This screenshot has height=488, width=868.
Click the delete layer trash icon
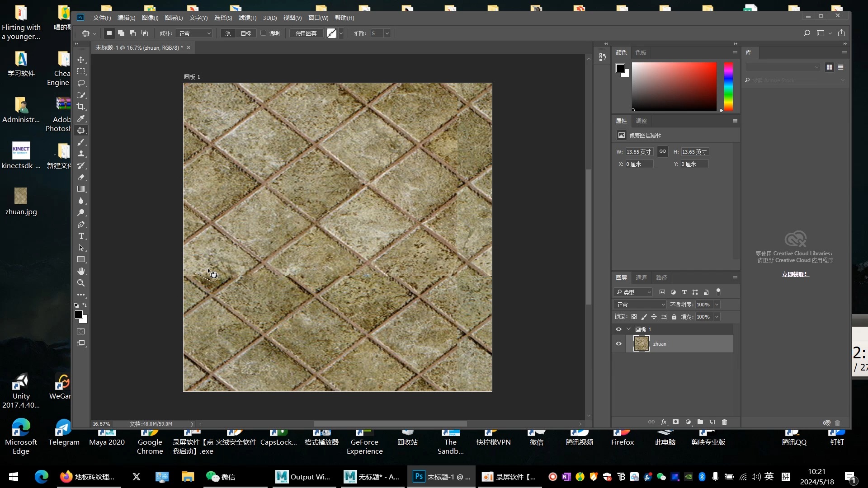(x=725, y=422)
